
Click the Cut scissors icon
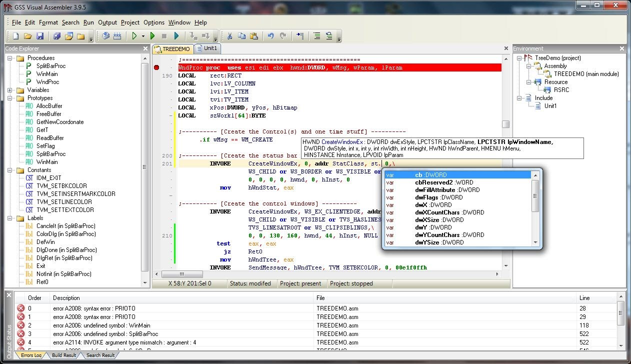[229, 36]
